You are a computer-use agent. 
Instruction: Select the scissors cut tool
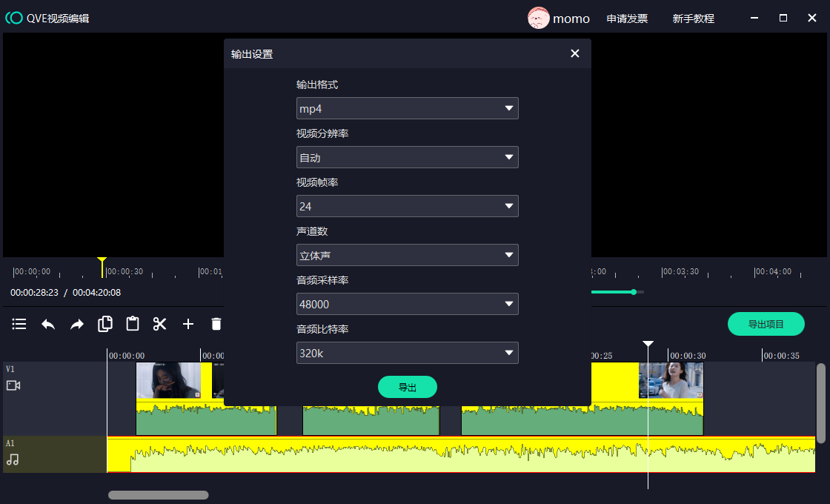[x=160, y=324]
